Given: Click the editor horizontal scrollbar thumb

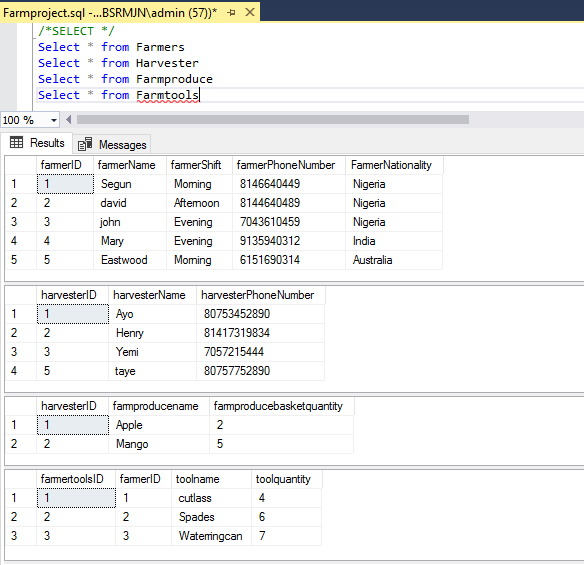Looking at the screenshot, I should (x=273, y=120).
